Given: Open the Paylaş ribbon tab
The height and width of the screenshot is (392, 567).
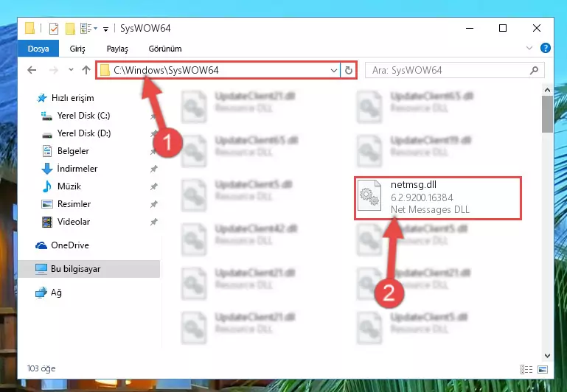Looking at the screenshot, I should tap(117, 49).
